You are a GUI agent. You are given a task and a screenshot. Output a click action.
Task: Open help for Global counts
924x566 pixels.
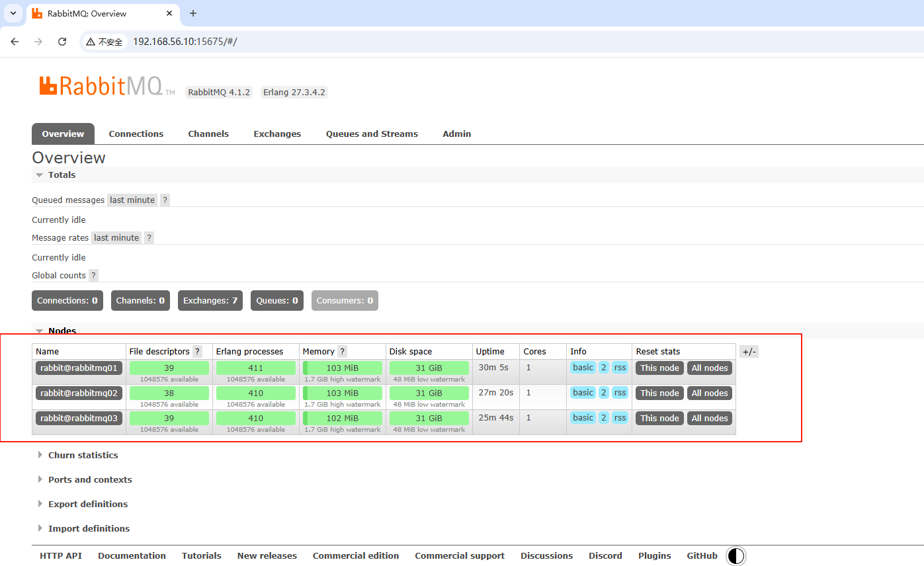93,276
